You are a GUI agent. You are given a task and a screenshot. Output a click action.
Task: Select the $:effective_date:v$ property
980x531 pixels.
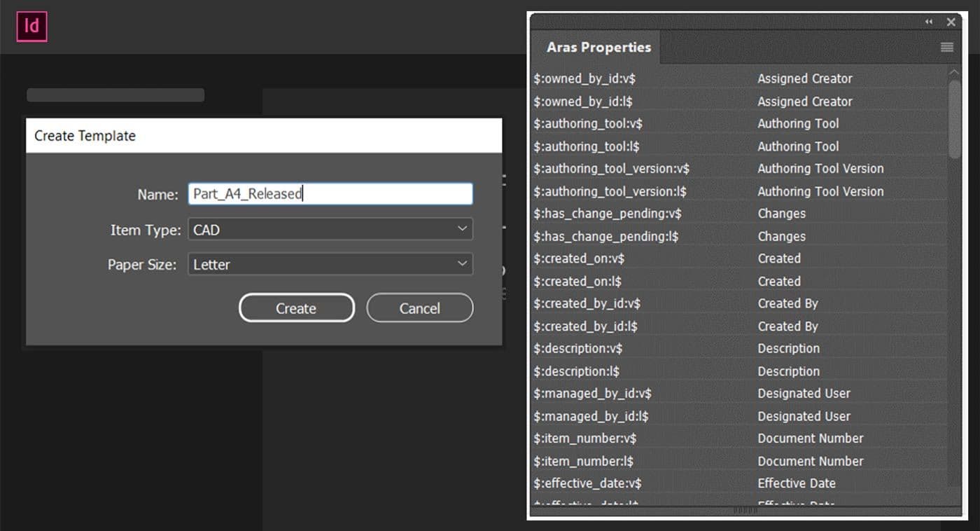pyautogui.click(x=739, y=483)
